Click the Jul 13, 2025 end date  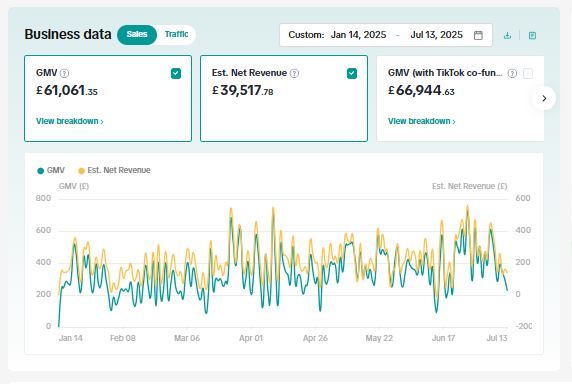436,35
